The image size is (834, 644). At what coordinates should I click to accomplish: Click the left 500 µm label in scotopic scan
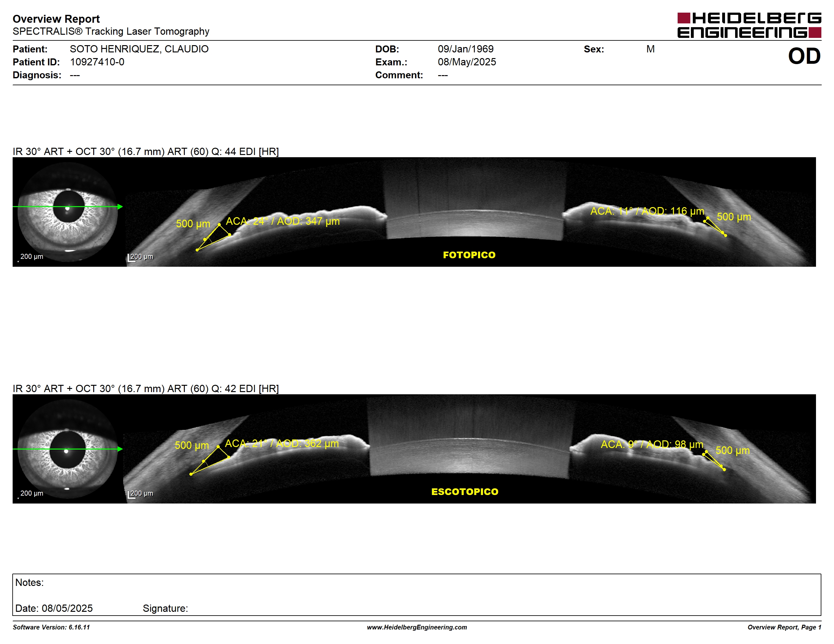pos(192,445)
